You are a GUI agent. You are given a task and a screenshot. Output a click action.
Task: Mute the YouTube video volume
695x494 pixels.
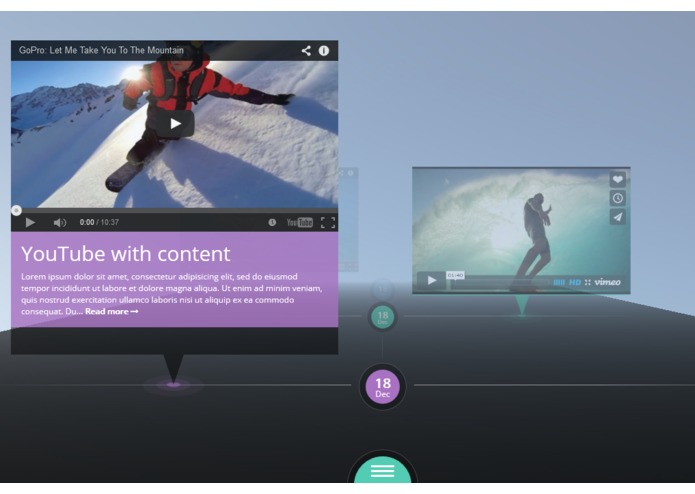pyautogui.click(x=59, y=222)
